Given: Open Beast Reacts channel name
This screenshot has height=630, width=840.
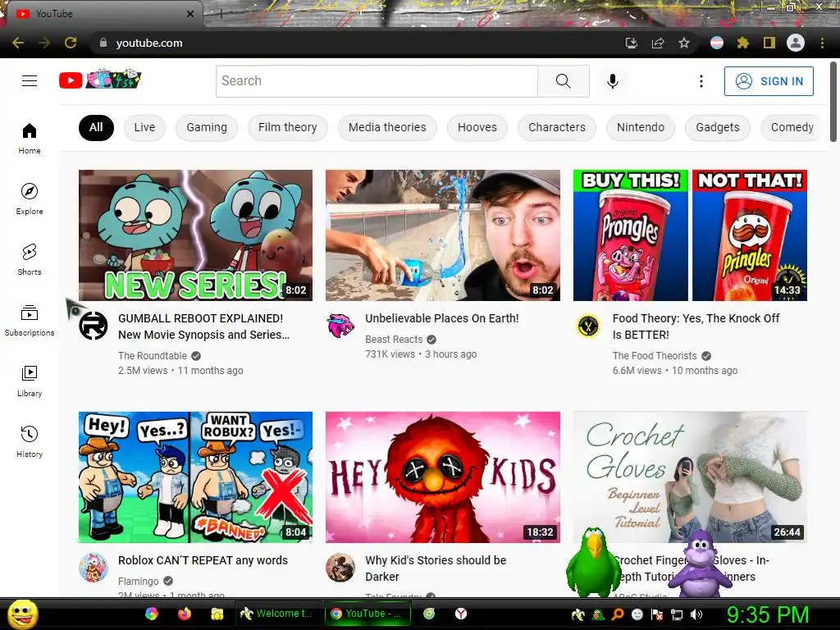Looking at the screenshot, I should coord(394,339).
